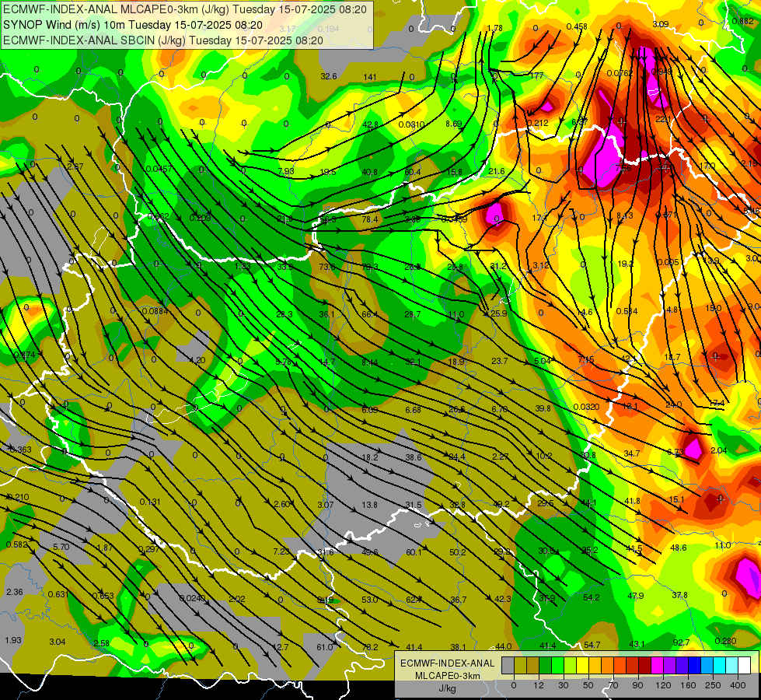The height and width of the screenshot is (700, 761).
Task: Click the map value 18.2
Action: 370,457
